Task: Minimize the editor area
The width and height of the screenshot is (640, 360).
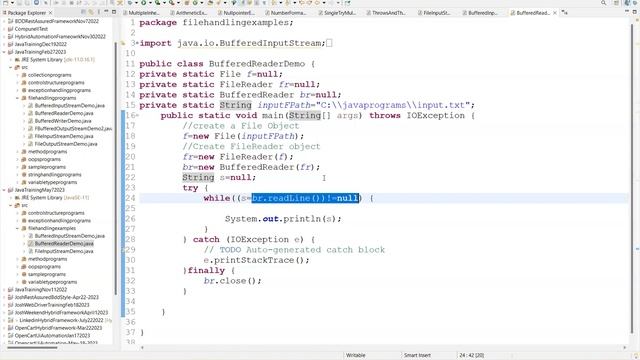Action: (627, 12)
